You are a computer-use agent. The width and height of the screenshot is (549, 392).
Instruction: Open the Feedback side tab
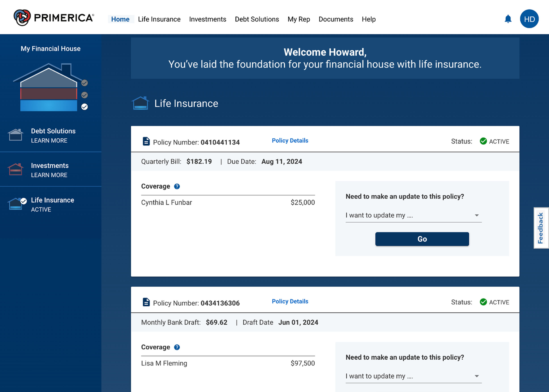click(541, 228)
